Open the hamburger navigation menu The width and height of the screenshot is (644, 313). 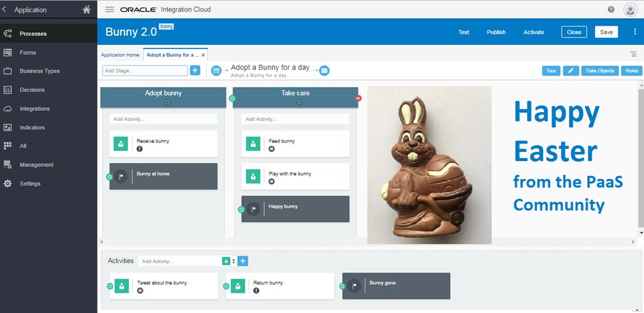coord(109,9)
